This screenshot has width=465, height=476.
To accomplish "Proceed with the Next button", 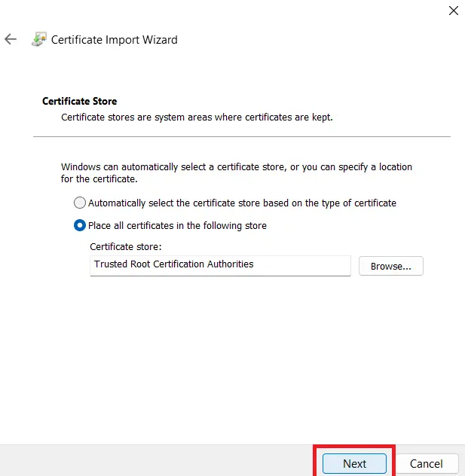I will click(354, 463).
